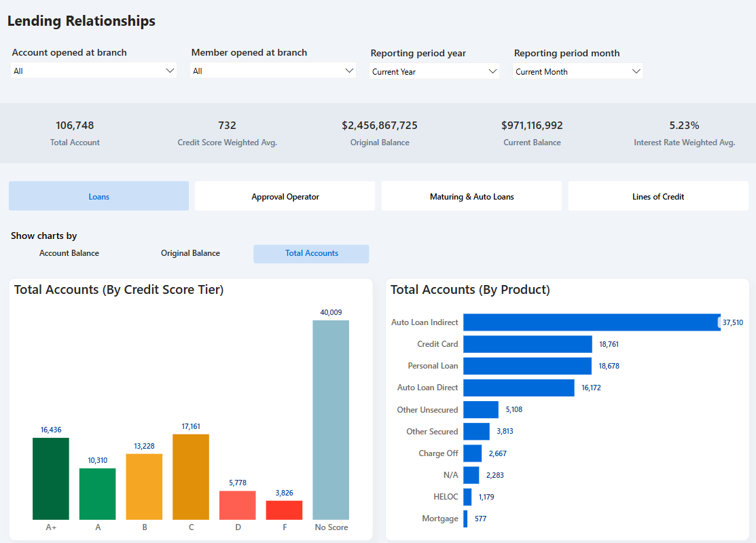Click the Current Balance KPI value
Screen dimensions: 756x543
coord(532,126)
